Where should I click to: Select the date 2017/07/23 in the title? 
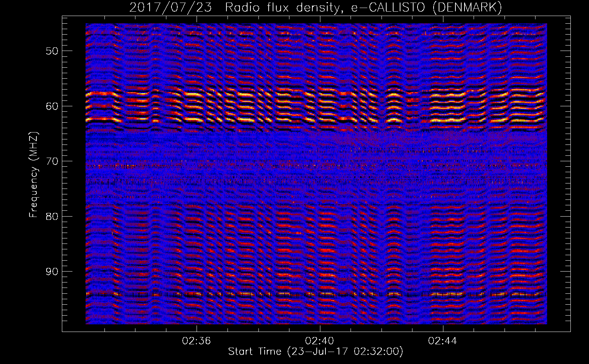pos(171,7)
